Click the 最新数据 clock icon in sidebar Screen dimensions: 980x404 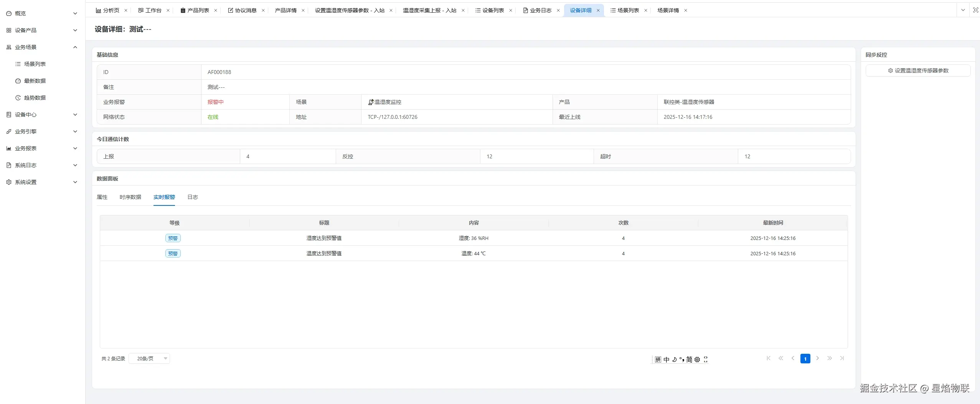click(18, 80)
